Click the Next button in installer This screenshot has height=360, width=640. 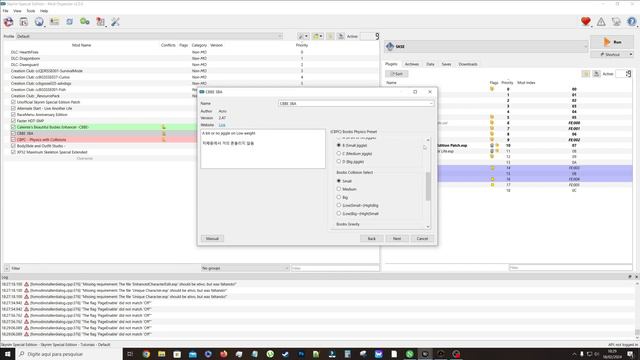pyautogui.click(x=397, y=238)
